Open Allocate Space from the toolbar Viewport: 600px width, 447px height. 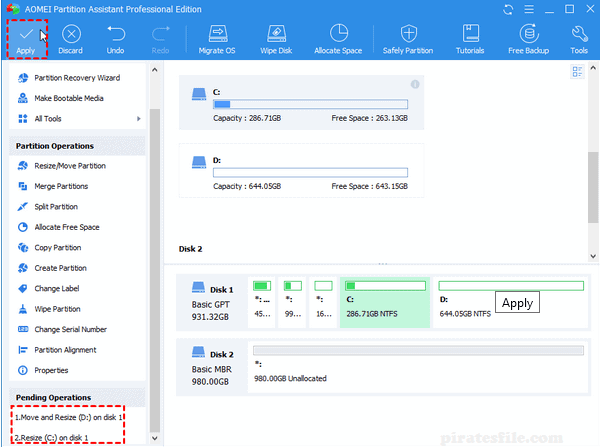338,39
